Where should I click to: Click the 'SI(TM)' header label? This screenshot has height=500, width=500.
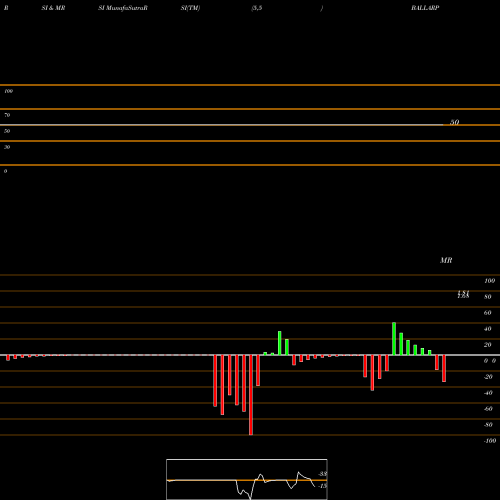tap(190, 8)
